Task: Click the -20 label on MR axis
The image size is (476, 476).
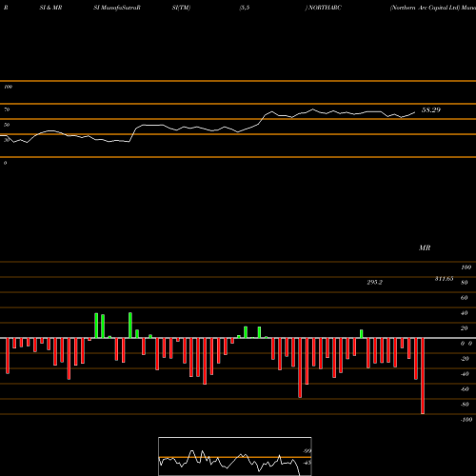Action: pos(465,359)
